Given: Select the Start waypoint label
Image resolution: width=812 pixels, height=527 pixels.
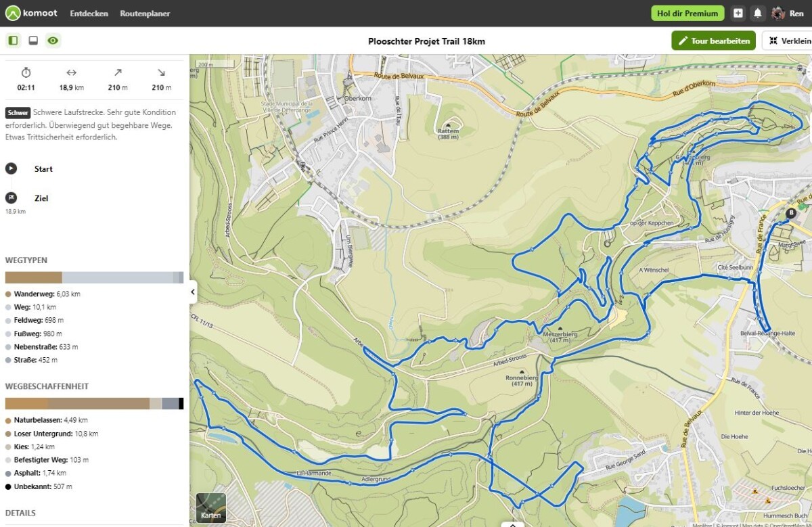Looking at the screenshot, I should [43, 169].
